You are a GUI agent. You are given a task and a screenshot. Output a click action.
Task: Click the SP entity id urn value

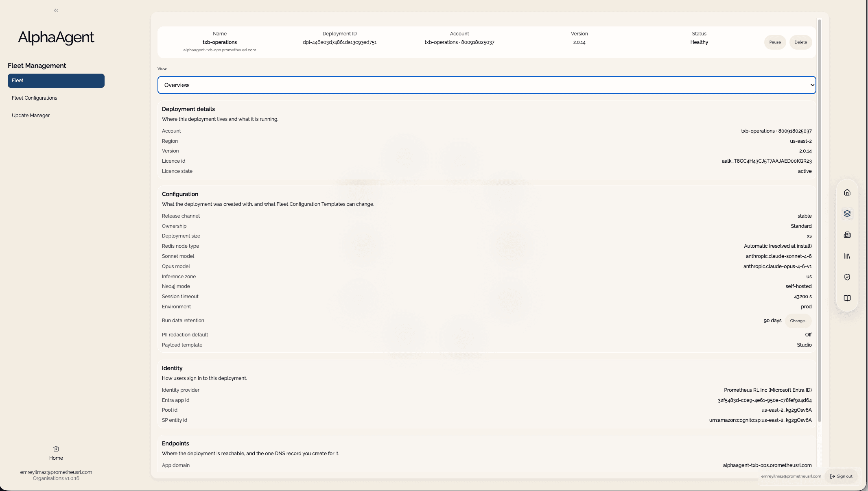(x=760, y=420)
